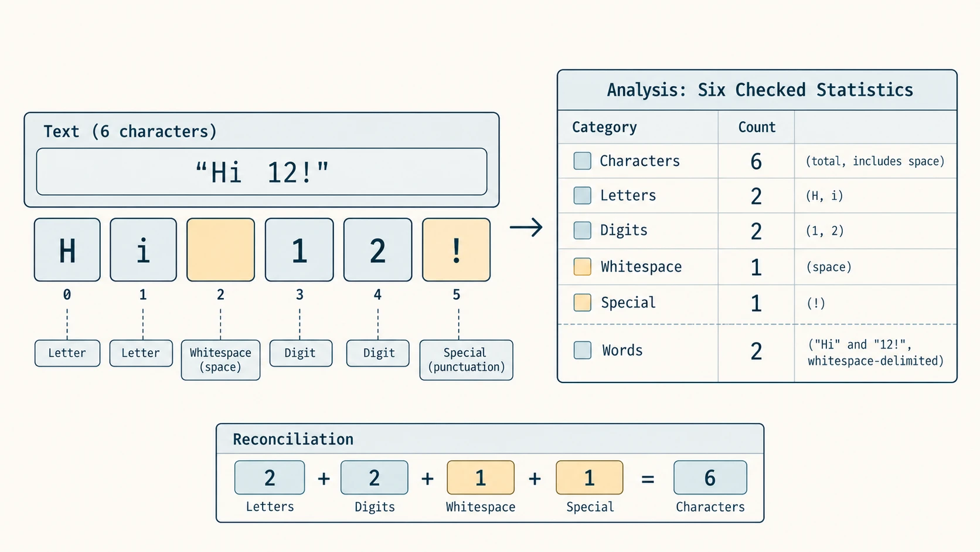Viewport: 980px width, 552px height.
Task: Select the character tile showing 1
Action: [x=300, y=250]
